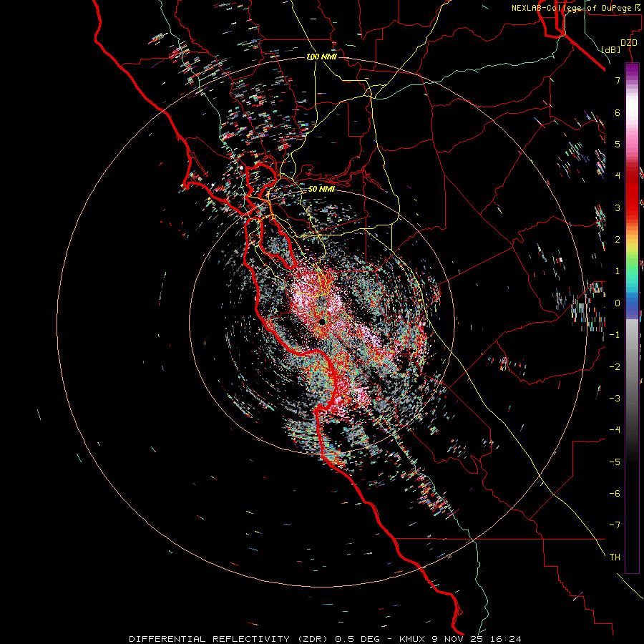Click the "9 NOV 25" date text
This screenshot has height=644, width=644.
pos(458,639)
